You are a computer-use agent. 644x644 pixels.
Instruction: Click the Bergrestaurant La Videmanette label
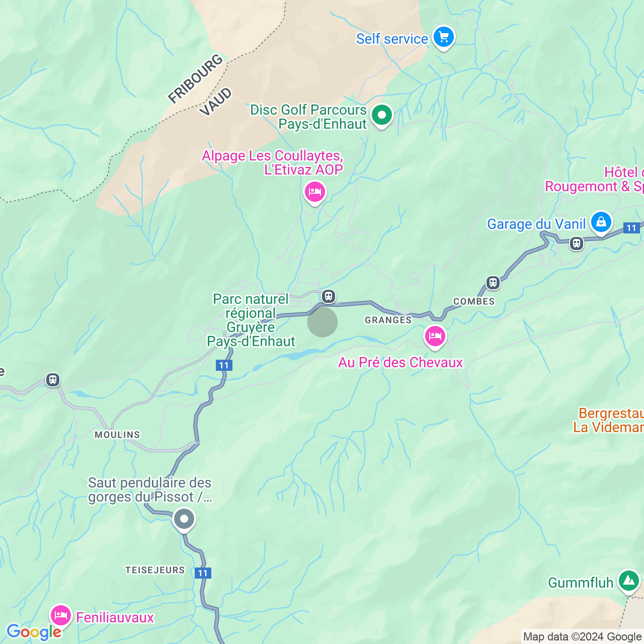click(x=609, y=421)
